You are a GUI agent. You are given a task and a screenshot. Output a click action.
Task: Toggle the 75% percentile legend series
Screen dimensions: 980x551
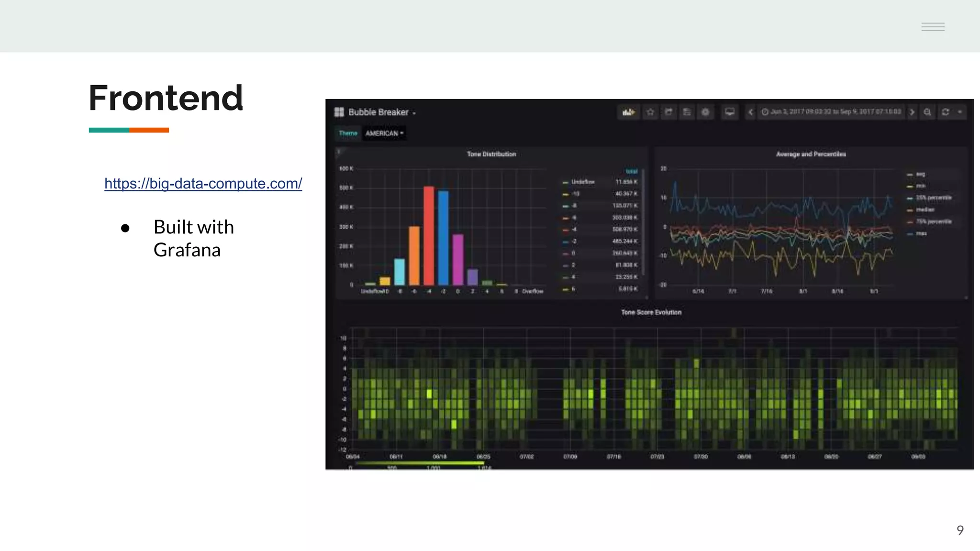click(933, 221)
